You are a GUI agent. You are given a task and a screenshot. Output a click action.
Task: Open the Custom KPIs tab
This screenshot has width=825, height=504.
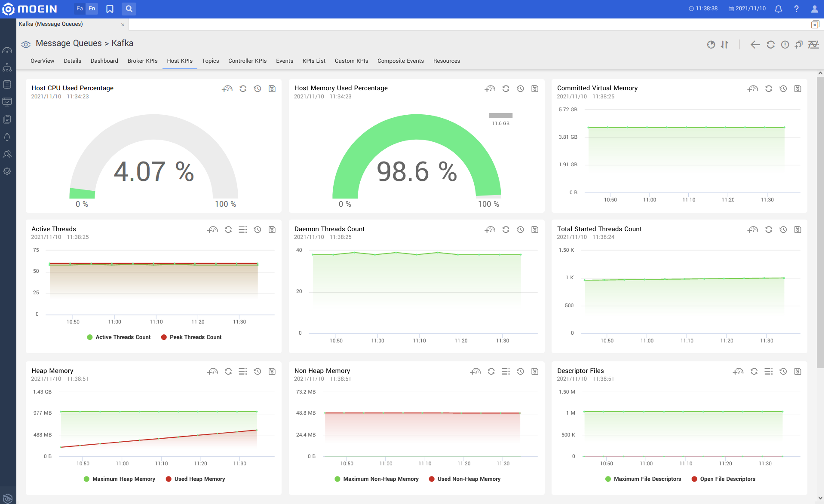coord(352,61)
